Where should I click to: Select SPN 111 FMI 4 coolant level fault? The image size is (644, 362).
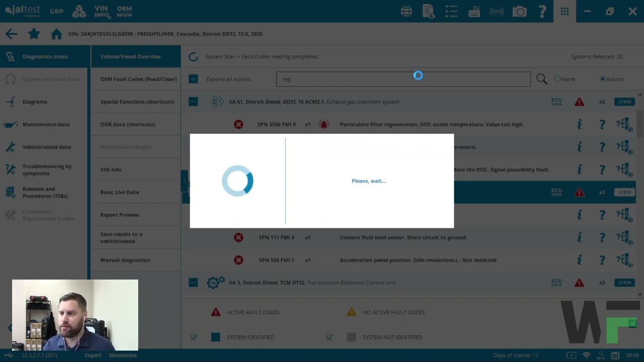coord(409,237)
